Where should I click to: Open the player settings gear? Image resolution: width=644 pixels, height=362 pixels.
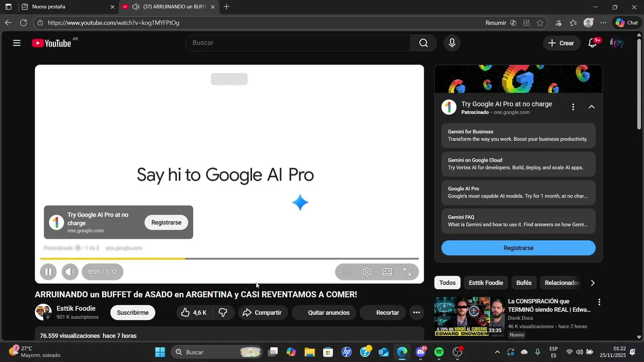point(367,272)
